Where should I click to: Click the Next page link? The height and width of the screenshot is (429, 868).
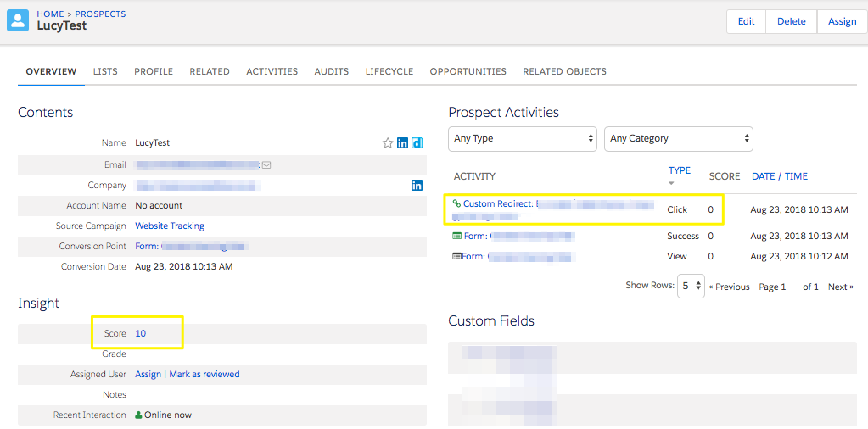[x=841, y=287]
